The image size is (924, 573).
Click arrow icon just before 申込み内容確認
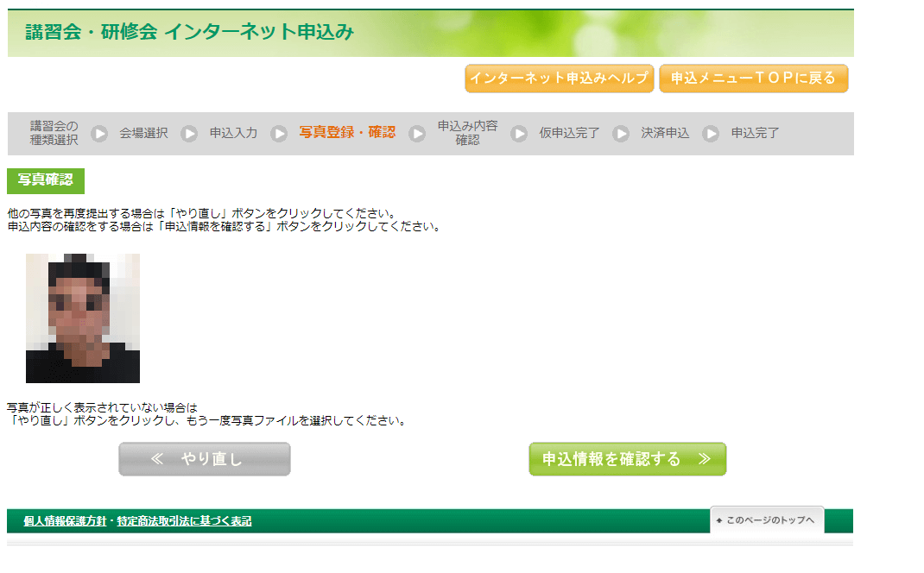point(417,134)
